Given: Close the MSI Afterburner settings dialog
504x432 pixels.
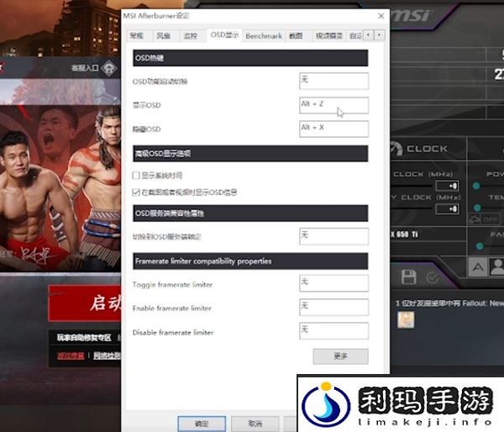Looking at the screenshot, I should coord(381,16).
